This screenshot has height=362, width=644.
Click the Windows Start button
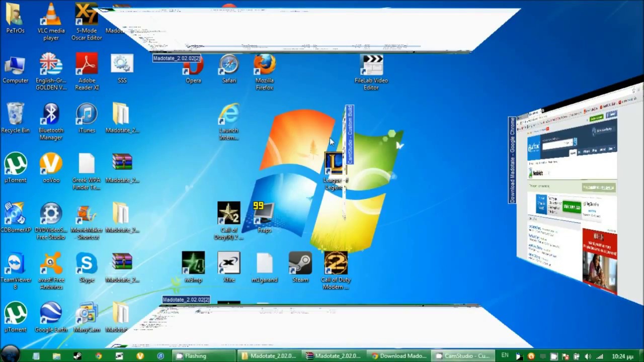click(9, 355)
